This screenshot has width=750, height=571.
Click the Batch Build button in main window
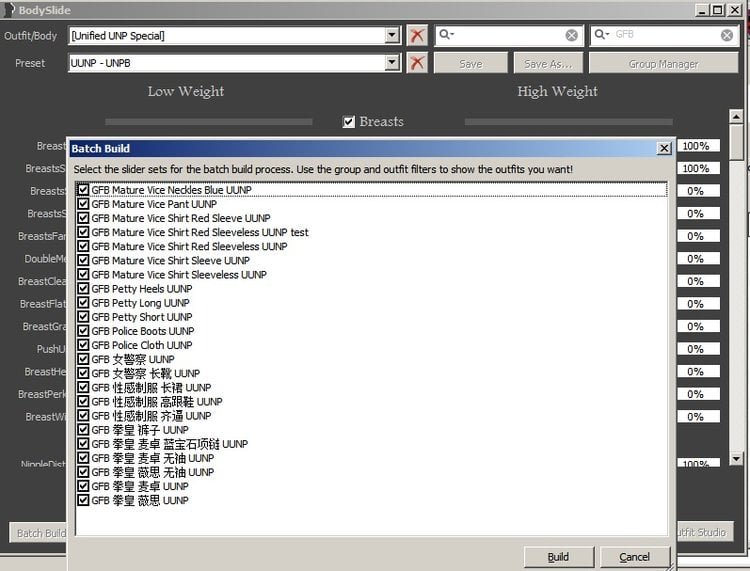38,533
